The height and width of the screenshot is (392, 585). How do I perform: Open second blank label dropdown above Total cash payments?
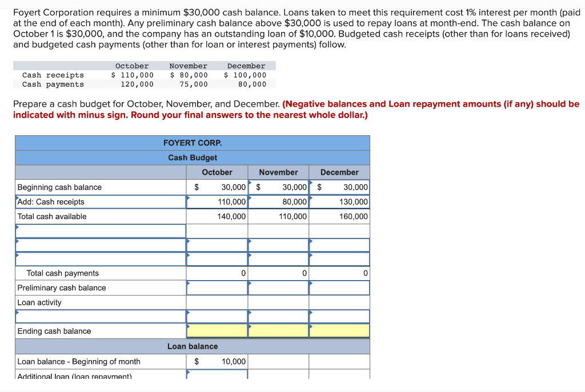[x=101, y=245]
